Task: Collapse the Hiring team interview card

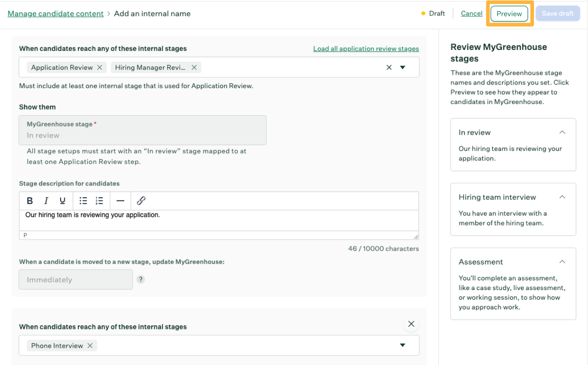Action: coord(562,197)
